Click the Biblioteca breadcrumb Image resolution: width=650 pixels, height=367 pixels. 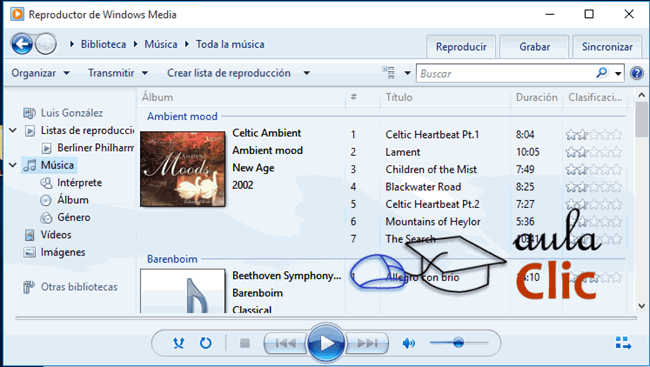coord(103,44)
